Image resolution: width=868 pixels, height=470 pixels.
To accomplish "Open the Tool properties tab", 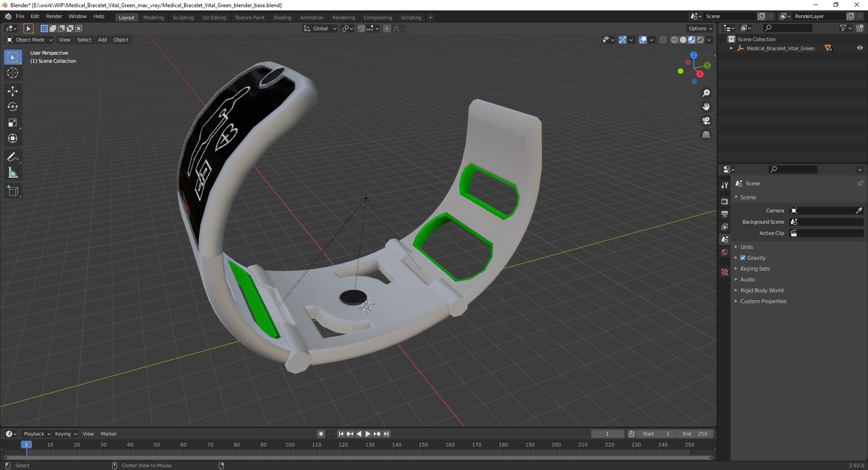I will click(725, 185).
